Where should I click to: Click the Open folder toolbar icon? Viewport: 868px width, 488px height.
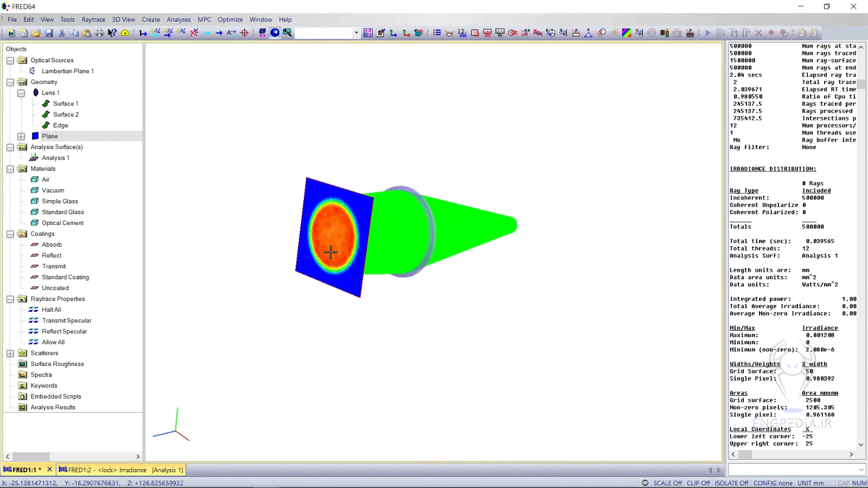[x=36, y=33]
